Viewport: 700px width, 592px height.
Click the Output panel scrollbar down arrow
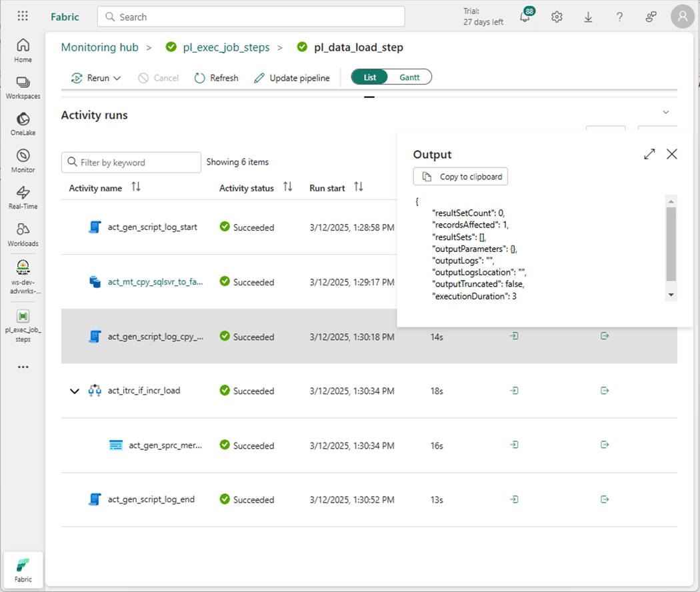[x=671, y=295]
